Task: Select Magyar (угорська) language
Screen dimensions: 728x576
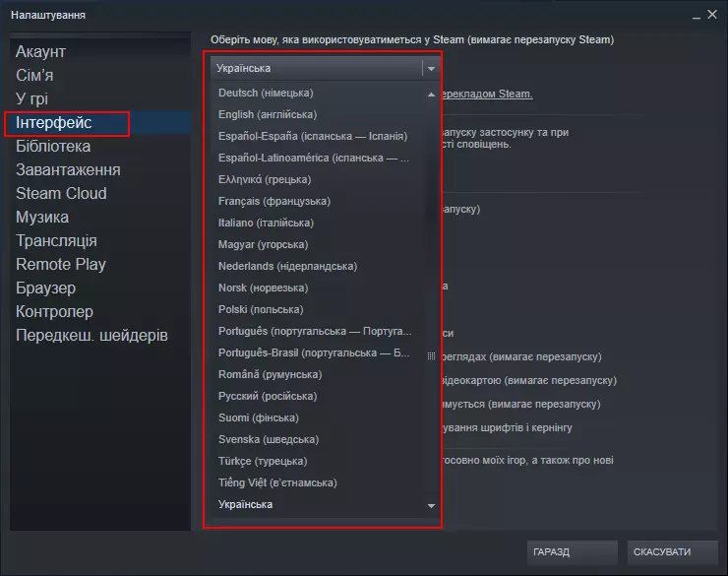Action: [x=264, y=245]
